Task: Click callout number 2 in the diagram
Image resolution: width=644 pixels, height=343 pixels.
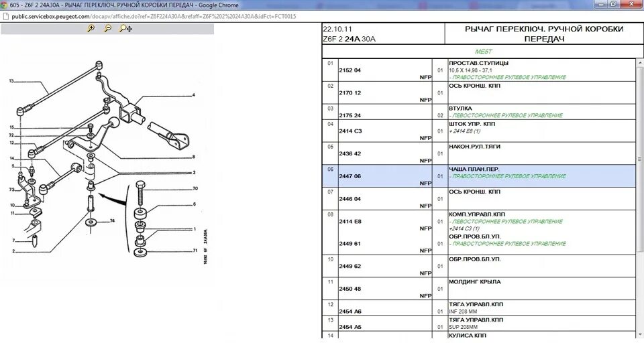Action: click(x=13, y=251)
